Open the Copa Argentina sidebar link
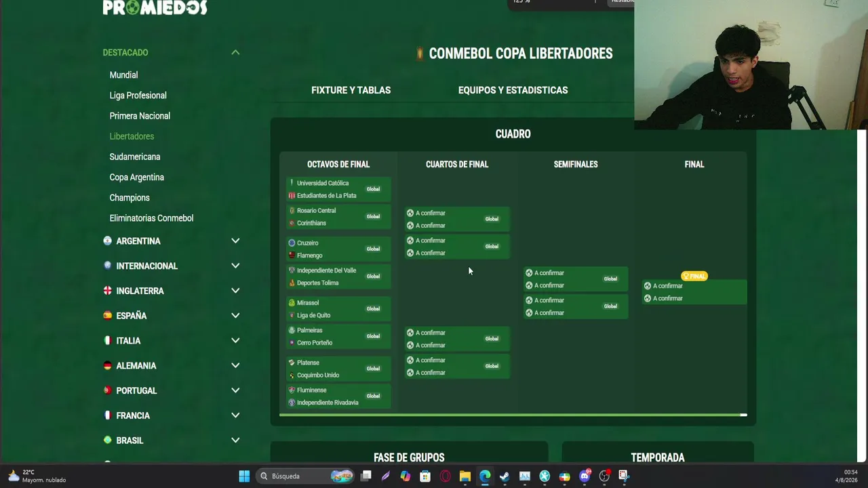The height and width of the screenshot is (488, 868). pyautogui.click(x=136, y=178)
